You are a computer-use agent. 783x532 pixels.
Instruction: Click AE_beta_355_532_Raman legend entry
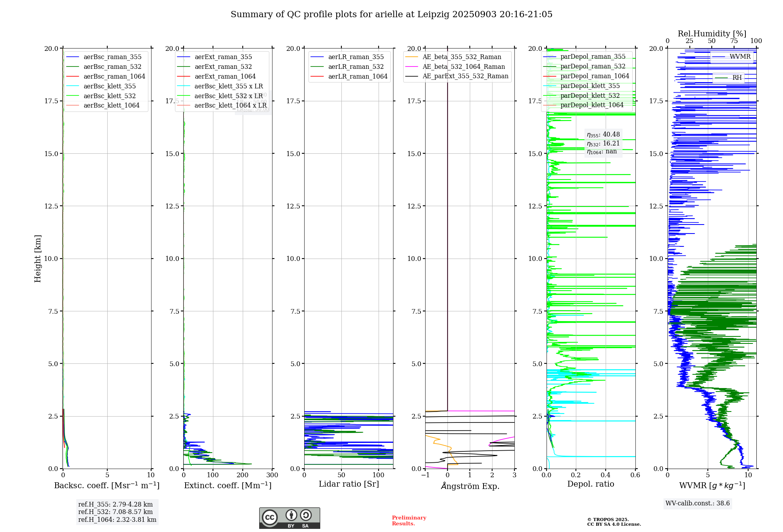462,57
